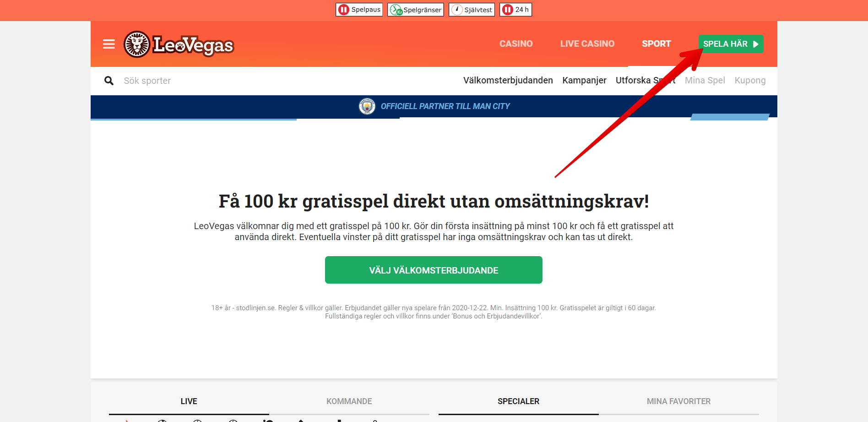Open the hamburger menu icon

click(109, 44)
